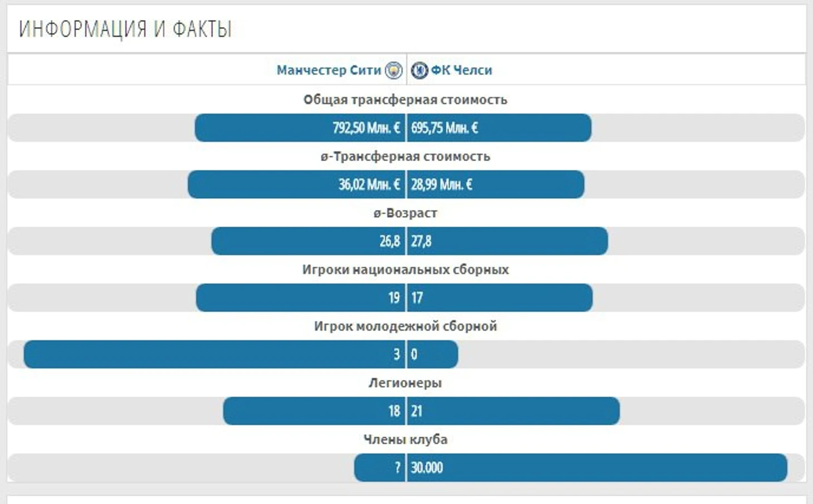Click the 792,50 Млн. € value bar
This screenshot has height=504, width=813.
(x=300, y=128)
